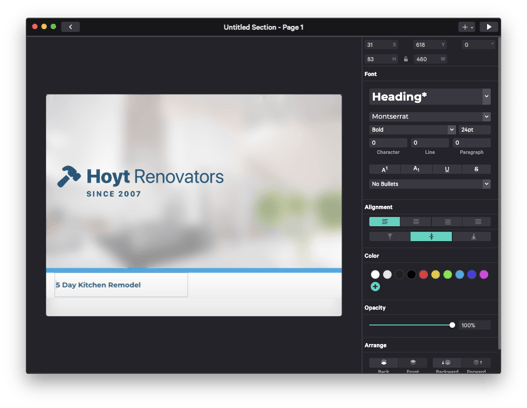Image resolution: width=527 pixels, height=408 pixels.
Task: Bring the object to Front
Action: point(413,363)
